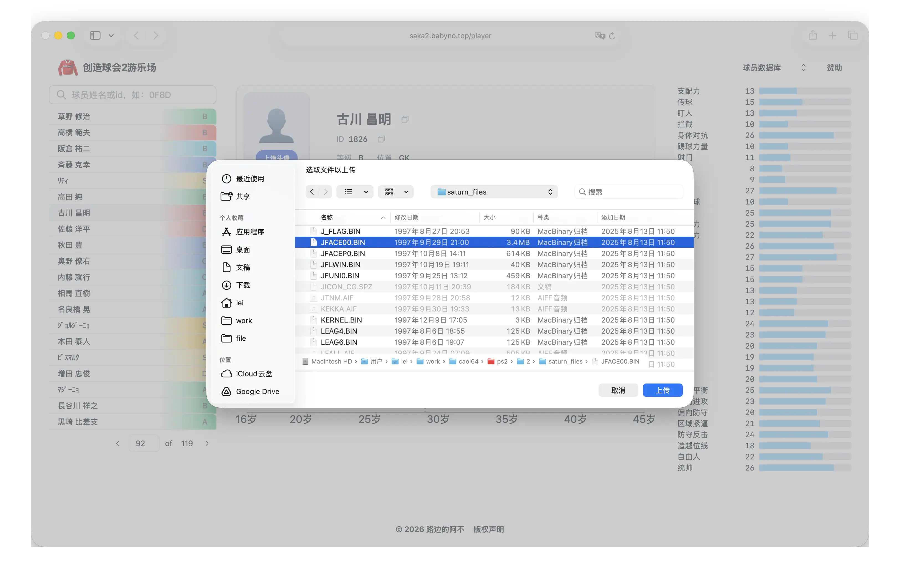This screenshot has width=900, height=588.
Task: Select the file JFUNI0.BIN
Action: click(x=494, y=276)
